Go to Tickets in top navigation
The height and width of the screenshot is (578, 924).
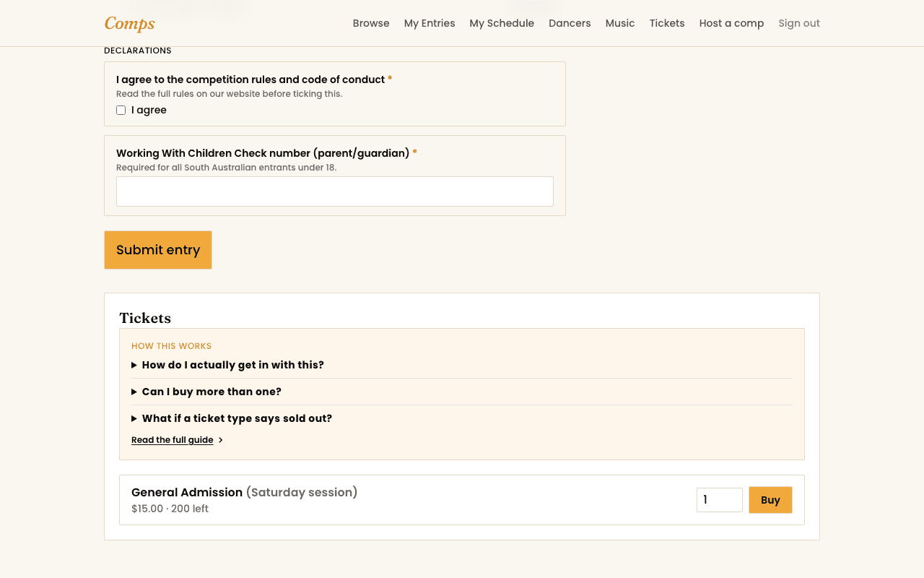click(x=667, y=23)
